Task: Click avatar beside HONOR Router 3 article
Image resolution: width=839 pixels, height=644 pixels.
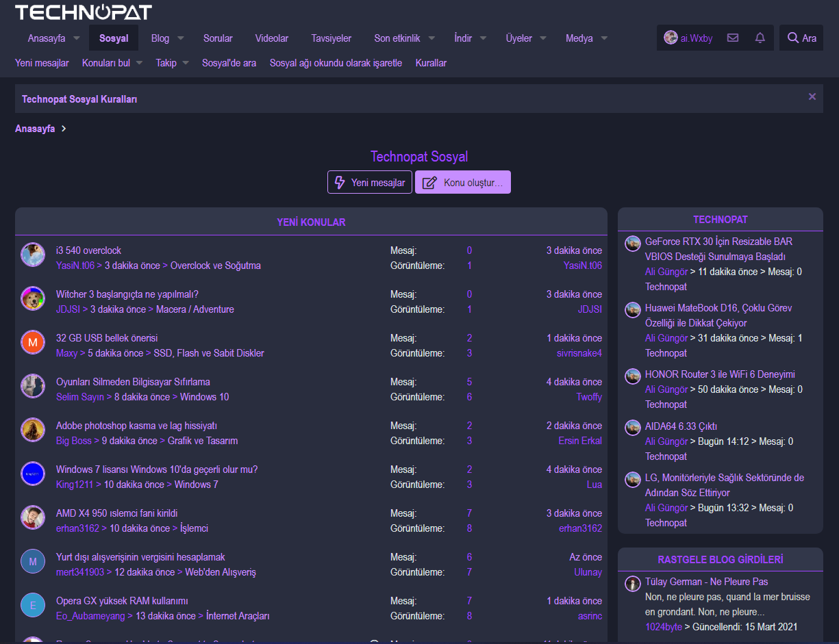Action: pyautogui.click(x=633, y=376)
